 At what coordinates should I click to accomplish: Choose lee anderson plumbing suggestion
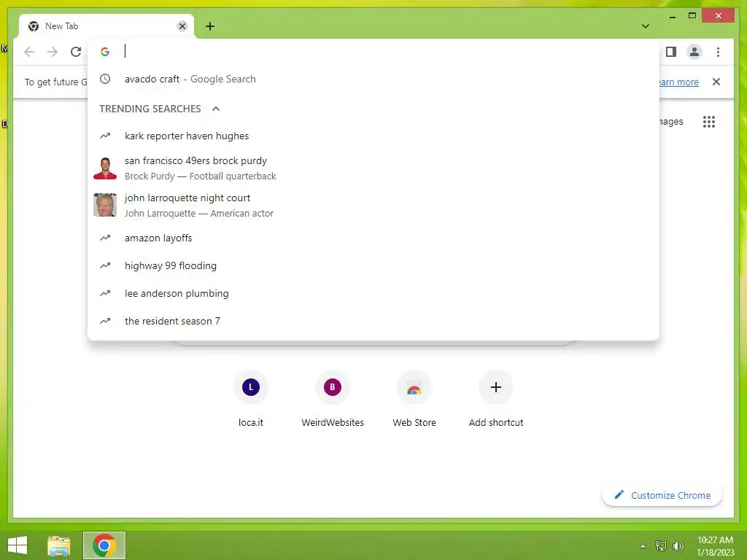[373, 293]
